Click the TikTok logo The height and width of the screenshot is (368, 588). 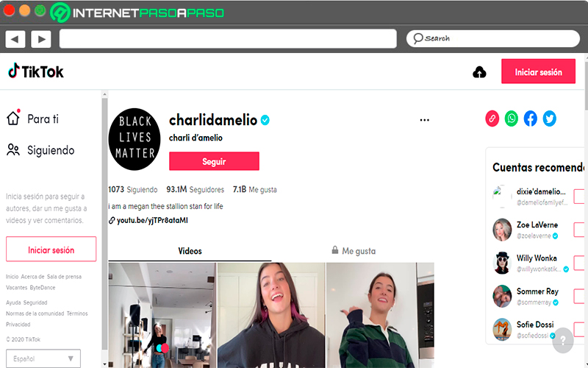pos(36,71)
